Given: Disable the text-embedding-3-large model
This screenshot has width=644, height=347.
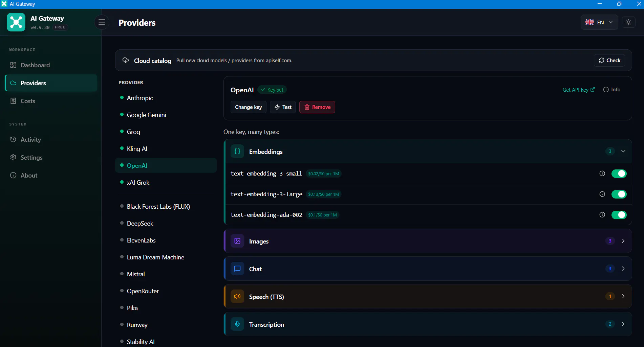Looking at the screenshot, I should pyautogui.click(x=619, y=194).
